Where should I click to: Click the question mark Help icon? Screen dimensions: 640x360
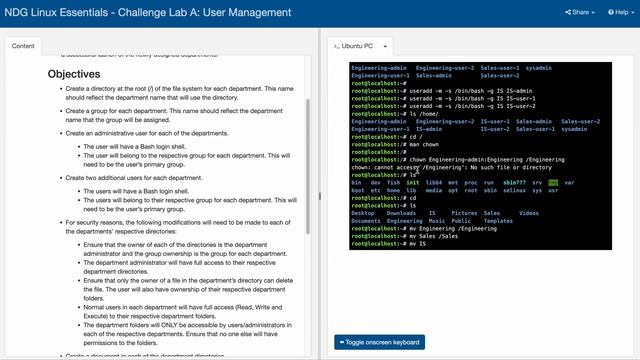coord(611,12)
